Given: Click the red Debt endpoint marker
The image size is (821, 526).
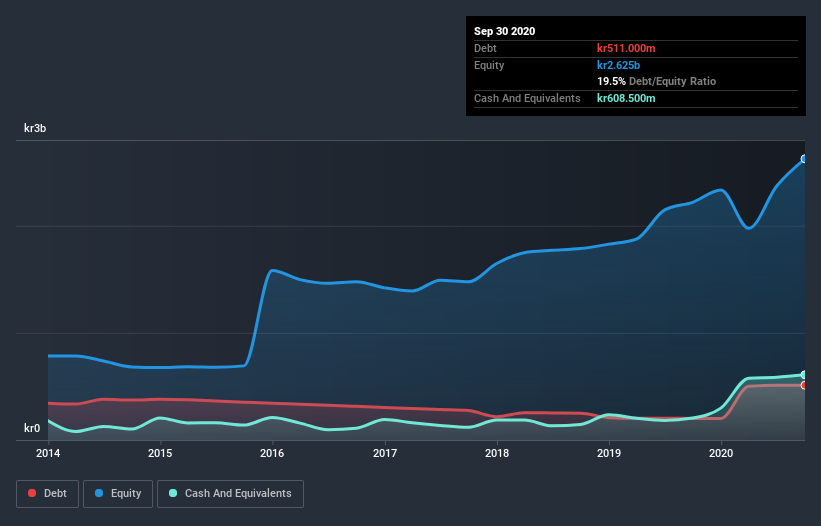Looking at the screenshot, I should tap(804, 385).
